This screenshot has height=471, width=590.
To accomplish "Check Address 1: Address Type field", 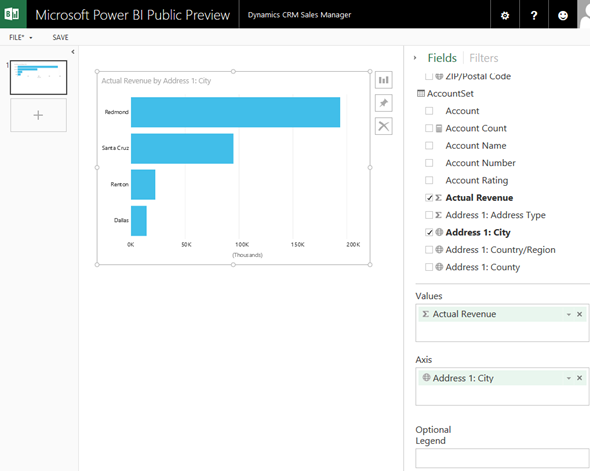I will tap(429, 215).
